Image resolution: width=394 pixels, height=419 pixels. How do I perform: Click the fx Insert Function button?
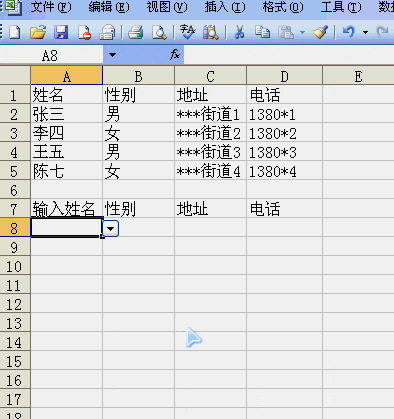click(x=175, y=55)
